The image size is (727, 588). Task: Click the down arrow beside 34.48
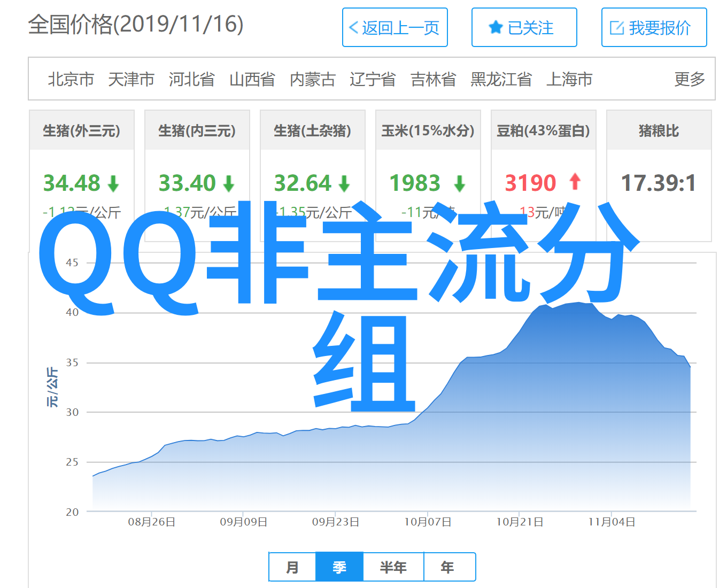113,184
